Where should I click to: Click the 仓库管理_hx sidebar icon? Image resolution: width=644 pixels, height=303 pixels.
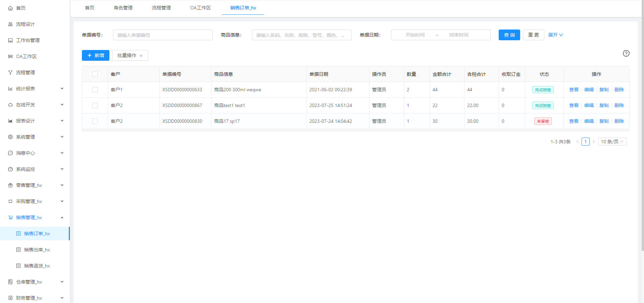click(10, 282)
